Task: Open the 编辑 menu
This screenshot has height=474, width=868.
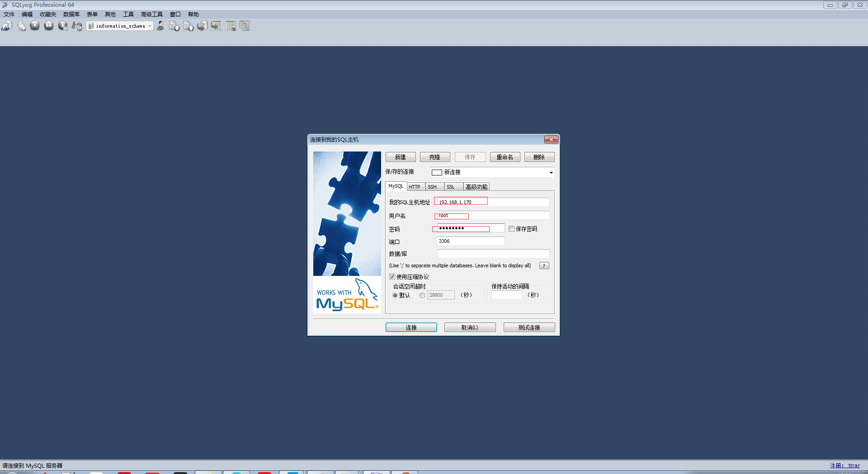Action: [27, 14]
